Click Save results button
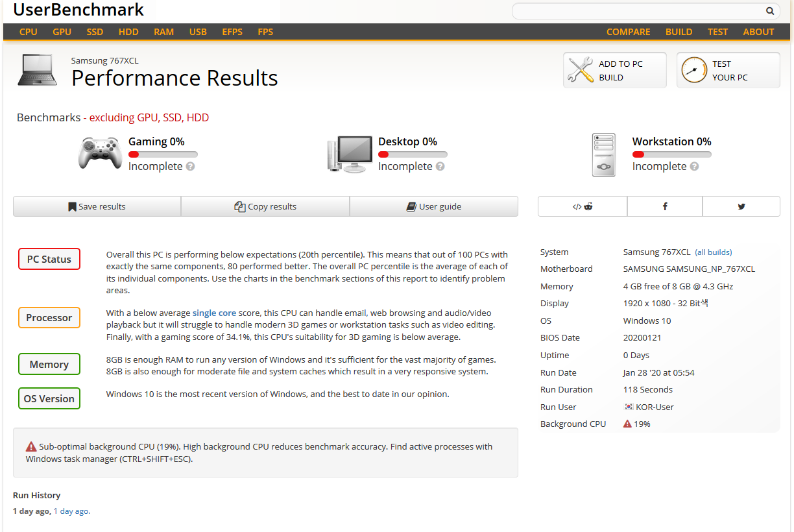The height and width of the screenshot is (532, 794). coord(97,206)
